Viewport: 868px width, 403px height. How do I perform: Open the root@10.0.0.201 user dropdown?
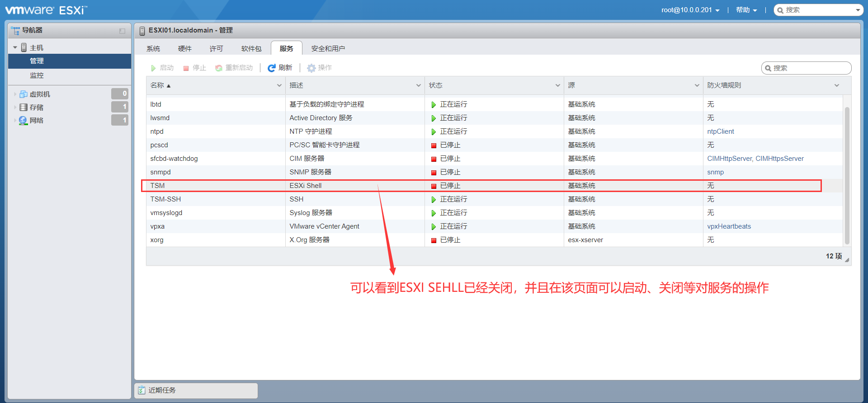690,10
